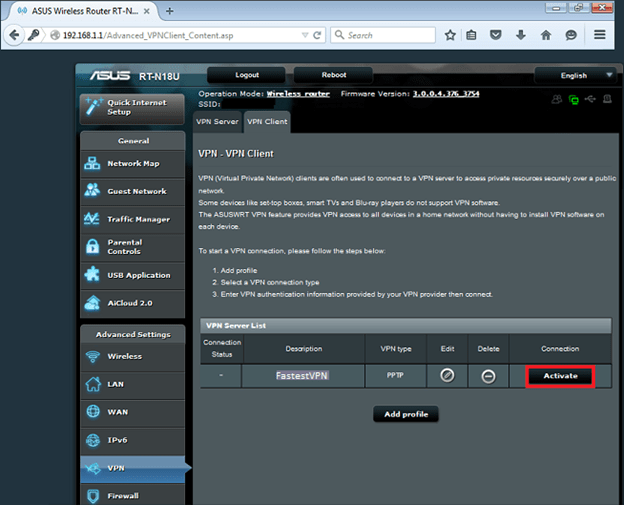Open the firmware version link
Image resolution: width=624 pixels, height=505 pixels.
446,94
